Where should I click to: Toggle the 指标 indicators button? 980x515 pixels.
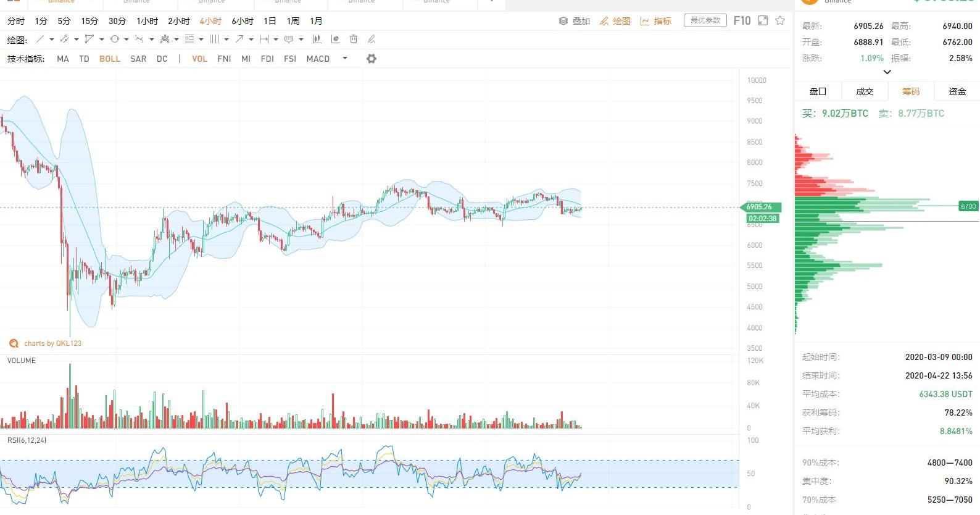point(655,21)
